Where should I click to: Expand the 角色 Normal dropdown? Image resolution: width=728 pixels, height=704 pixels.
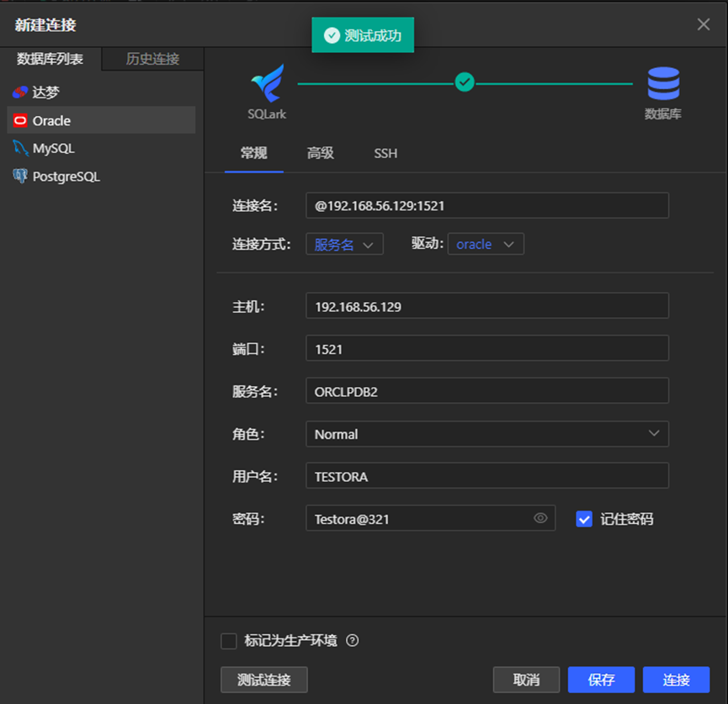[487, 434]
